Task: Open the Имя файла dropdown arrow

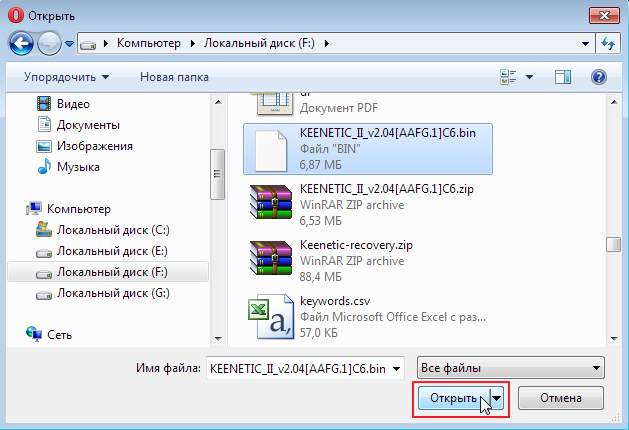Action: (396, 369)
